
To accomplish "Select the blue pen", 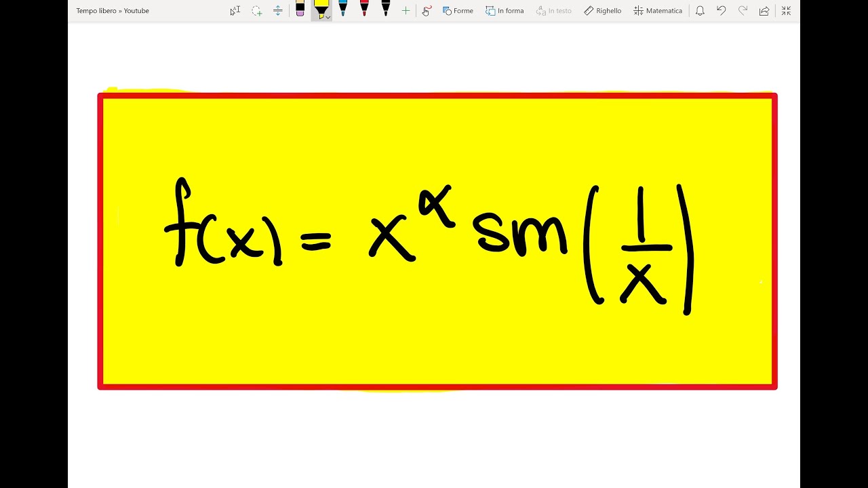I will 342,9.
